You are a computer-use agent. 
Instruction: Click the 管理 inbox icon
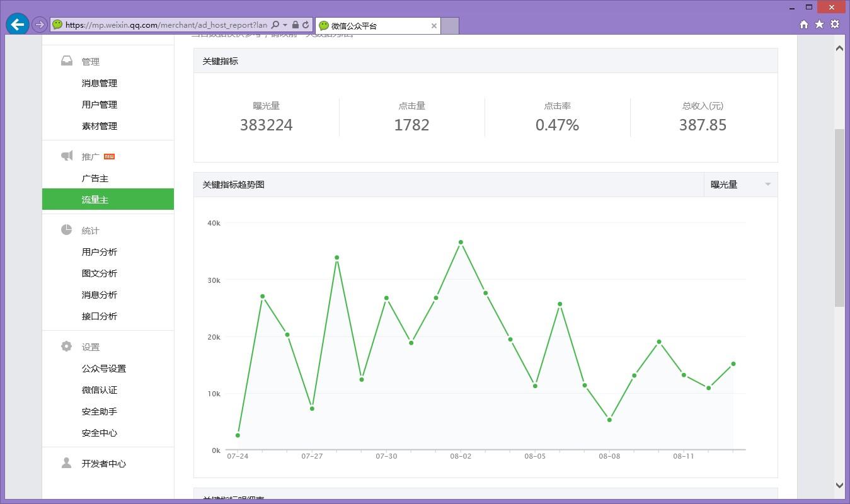[x=66, y=60]
